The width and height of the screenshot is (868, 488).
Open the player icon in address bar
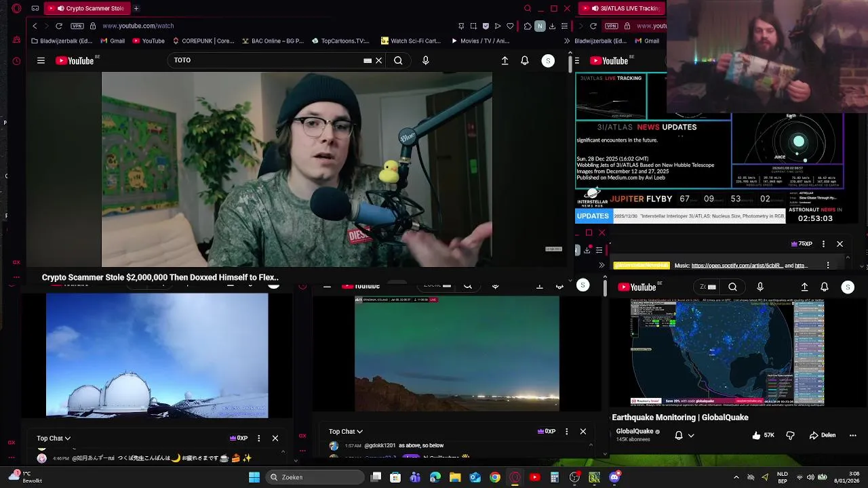pyautogui.click(x=498, y=26)
